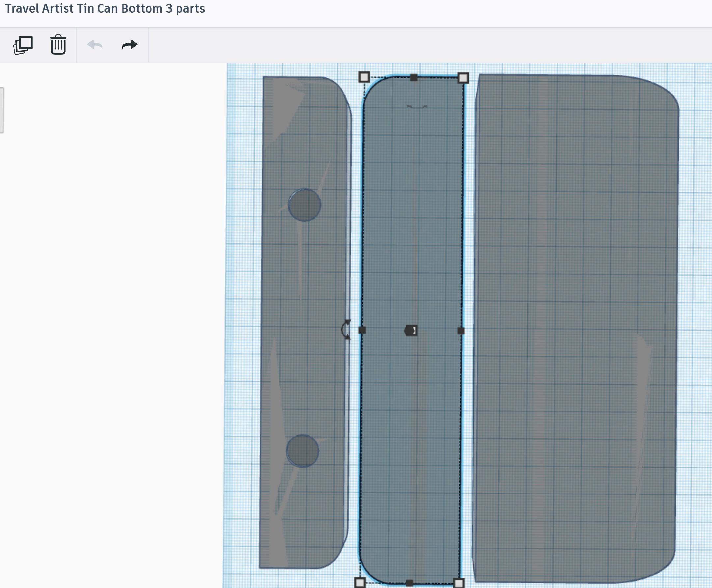Edit the design title 'Travel Artist Tin Can Bottom 3 parts'
The image size is (712, 588).
(105, 9)
